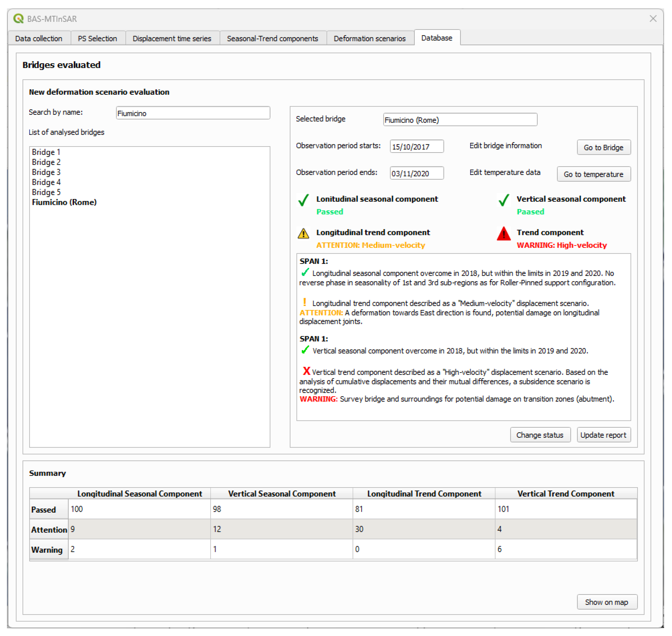Close the BAS-MTInSAR dialog window
The height and width of the screenshot is (636, 672).
point(653,19)
